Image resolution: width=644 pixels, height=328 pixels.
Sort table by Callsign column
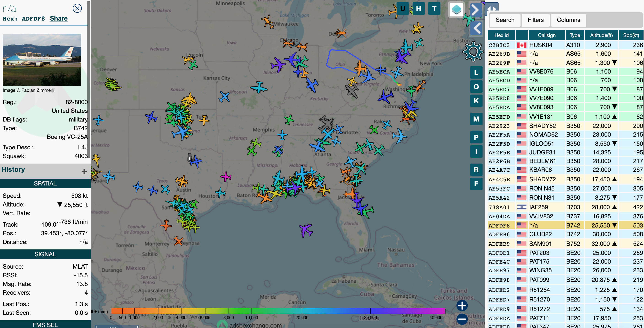point(547,35)
